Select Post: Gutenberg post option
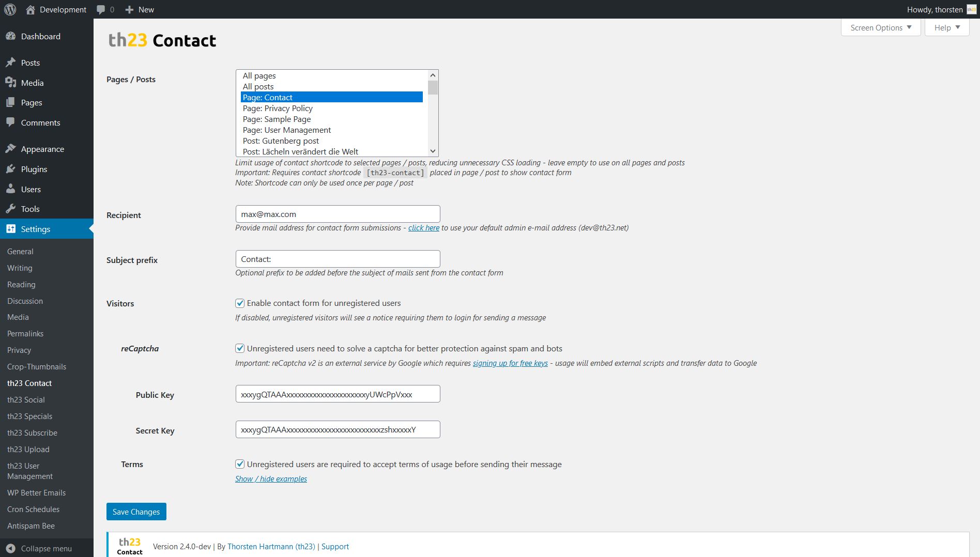 [332, 141]
